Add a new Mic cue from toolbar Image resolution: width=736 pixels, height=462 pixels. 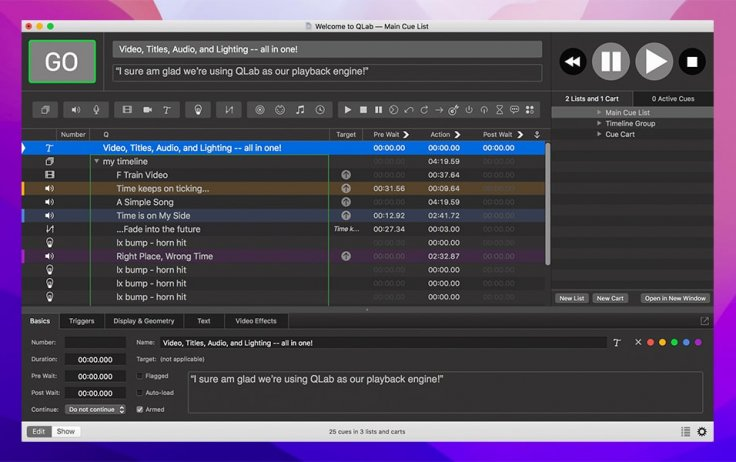pos(97,109)
